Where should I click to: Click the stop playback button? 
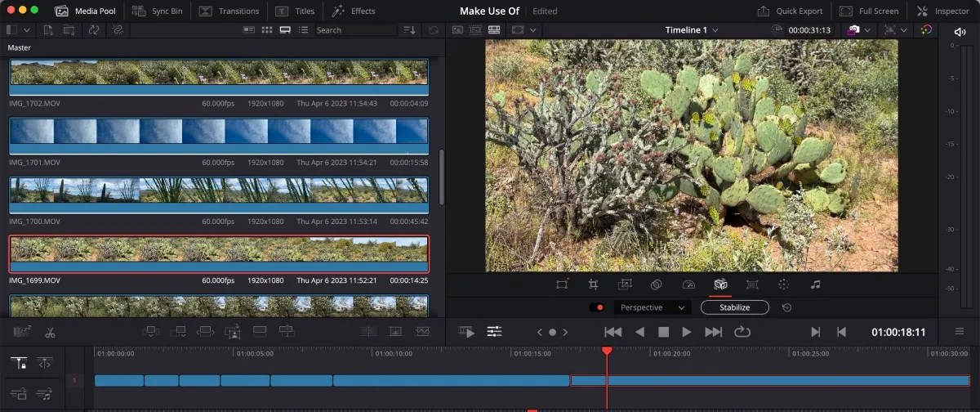[663, 332]
